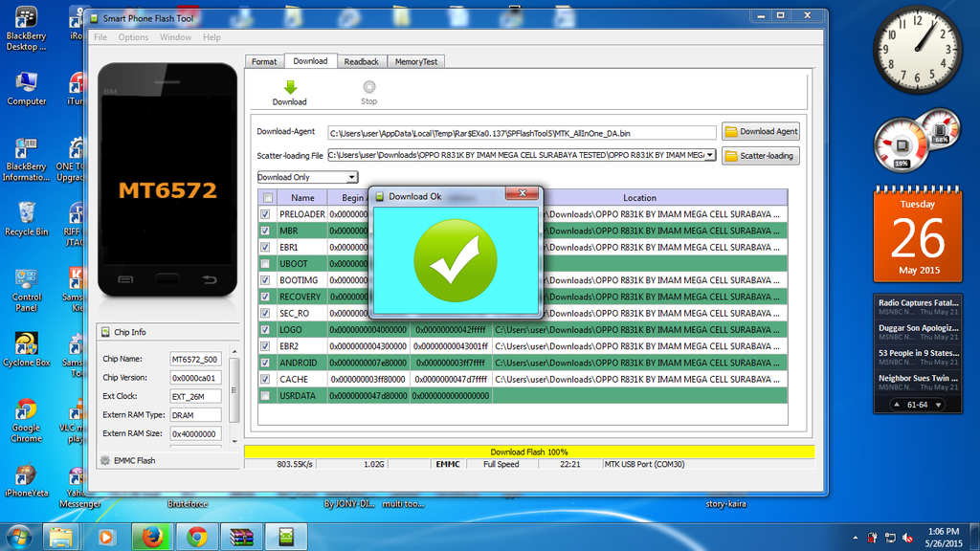Switch to the Readback tab
980x551 pixels.
click(x=361, y=61)
